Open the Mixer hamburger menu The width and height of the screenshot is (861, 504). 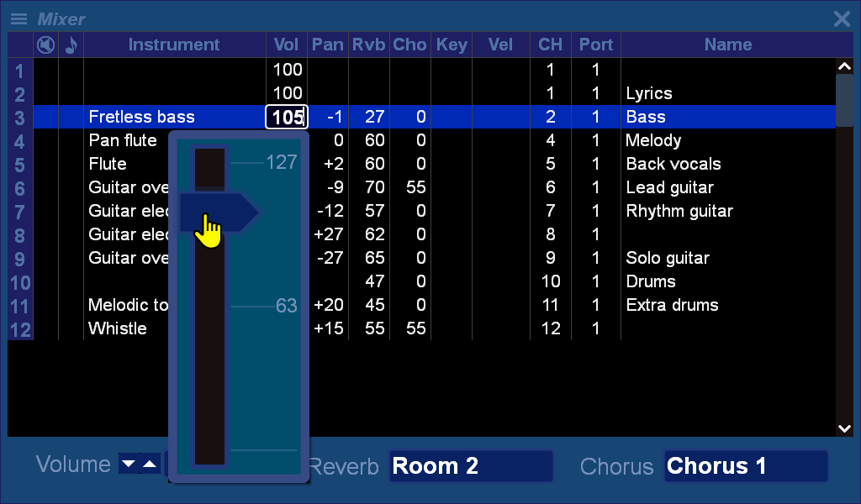[18, 19]
